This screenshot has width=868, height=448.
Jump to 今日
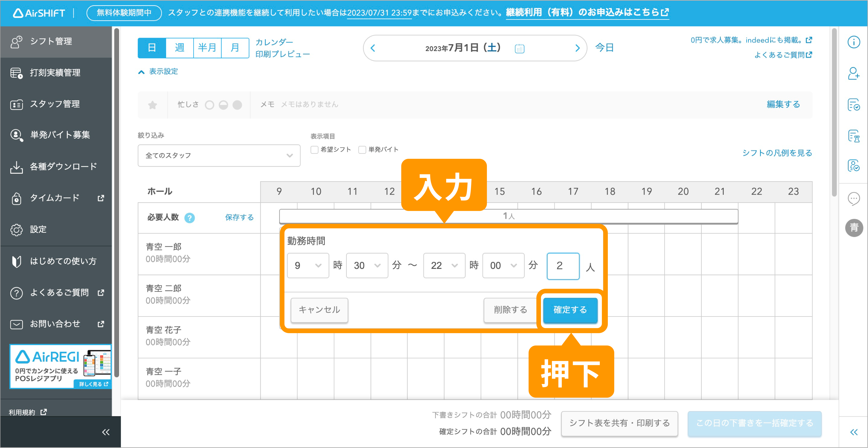(x=604, y=48)
